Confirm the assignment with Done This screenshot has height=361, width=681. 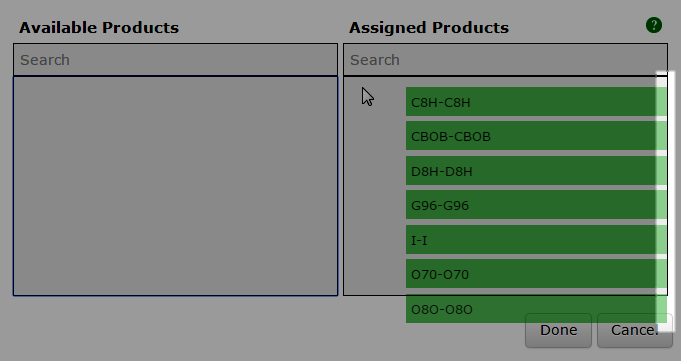pos(559,331)
